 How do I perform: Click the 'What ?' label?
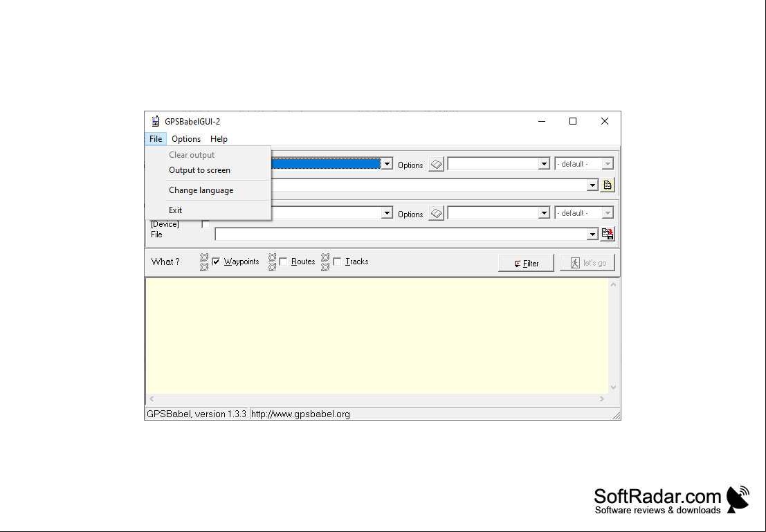point(165,262)
